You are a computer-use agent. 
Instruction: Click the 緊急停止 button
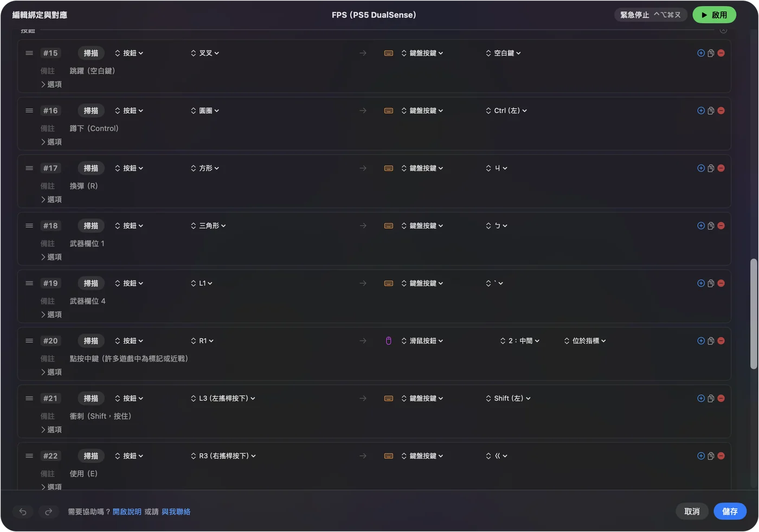[x=651, y=15]
